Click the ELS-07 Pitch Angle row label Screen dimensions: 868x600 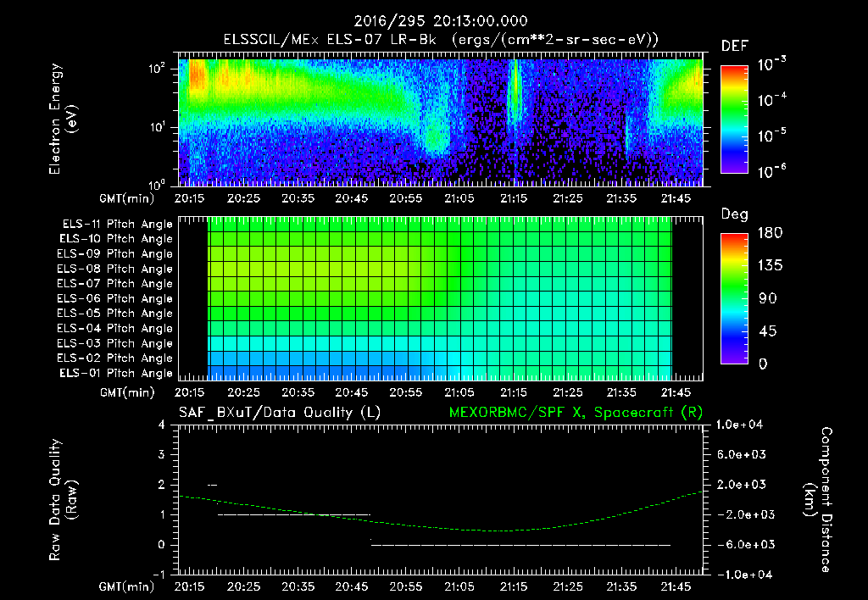tap(114, 284)
